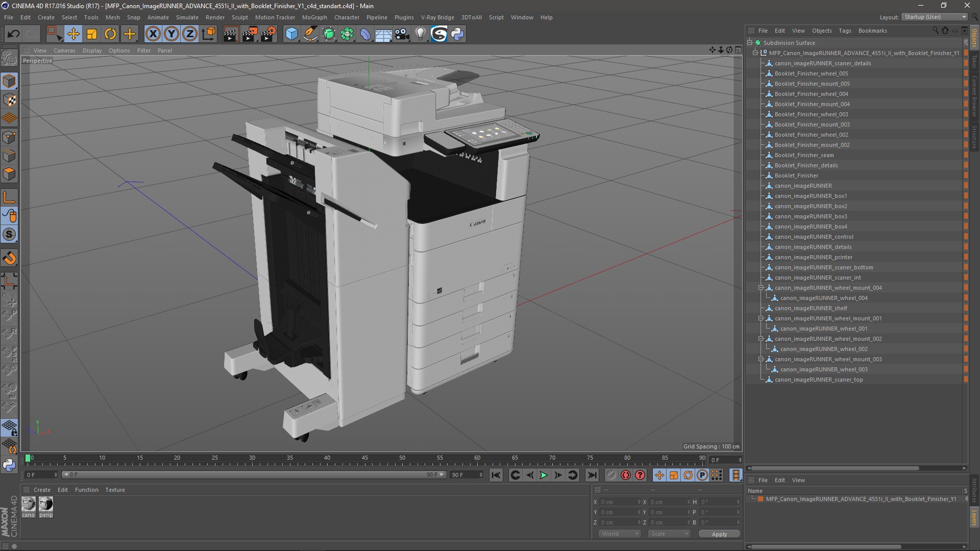Toggle X axis lock
This screenshot has width=980, height=551.
pos(153,34)
